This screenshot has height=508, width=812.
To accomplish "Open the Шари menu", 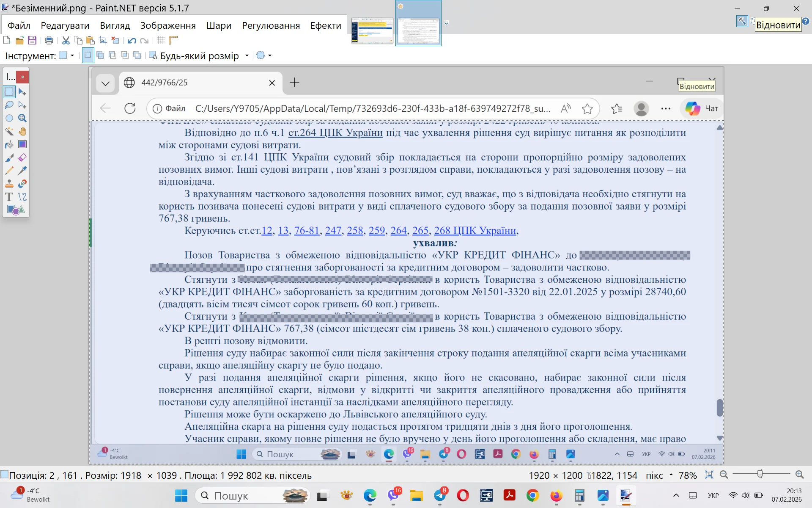I will [x=218, y=25].
